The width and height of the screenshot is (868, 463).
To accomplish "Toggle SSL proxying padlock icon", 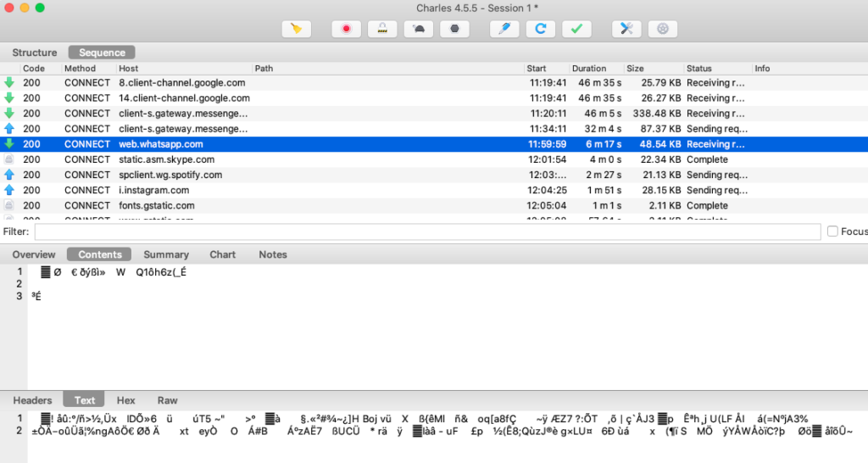I will (x=382, y=29).
